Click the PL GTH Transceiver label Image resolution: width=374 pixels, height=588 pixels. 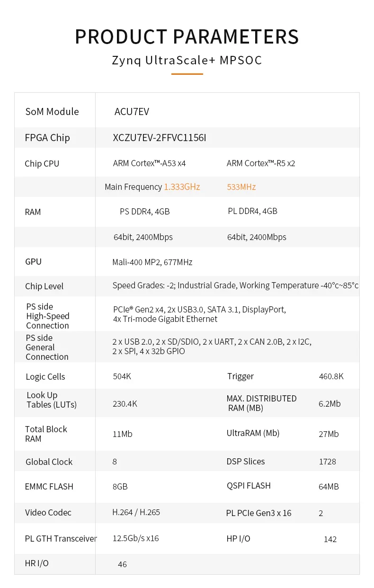point(61,538)
